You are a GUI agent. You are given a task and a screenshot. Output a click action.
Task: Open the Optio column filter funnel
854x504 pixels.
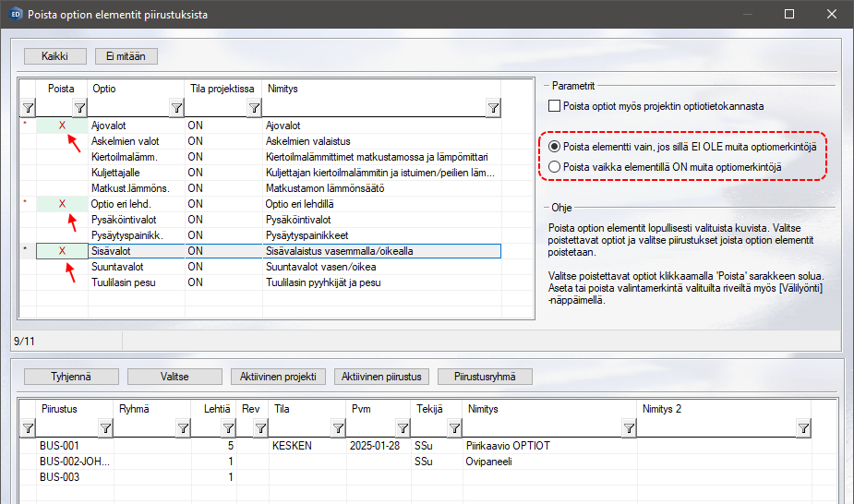click(176, 109)
